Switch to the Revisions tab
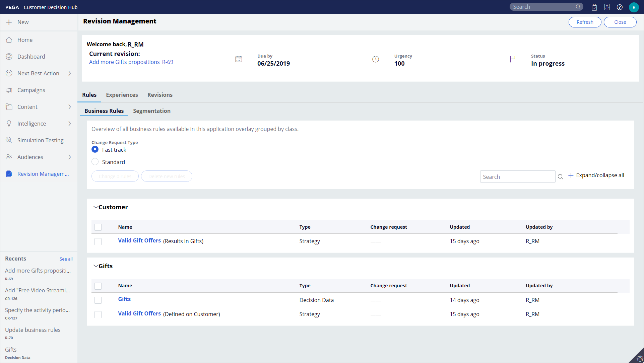 pos(160,95)
